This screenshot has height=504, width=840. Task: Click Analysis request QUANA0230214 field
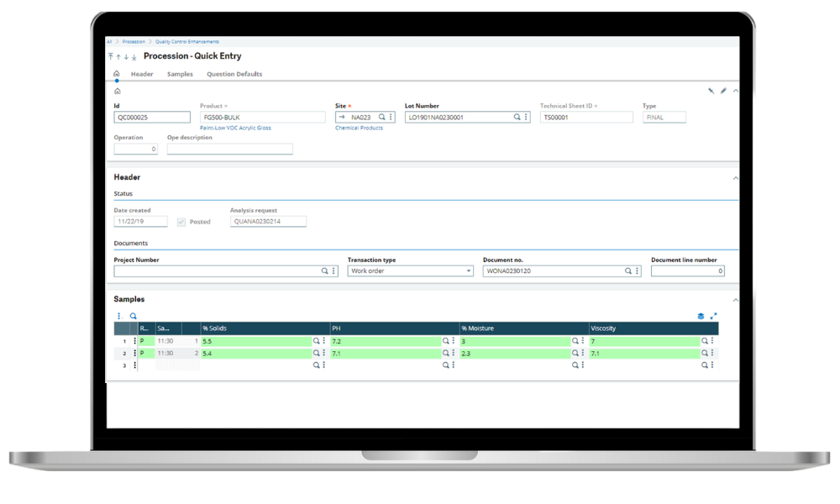coord(269,221)
